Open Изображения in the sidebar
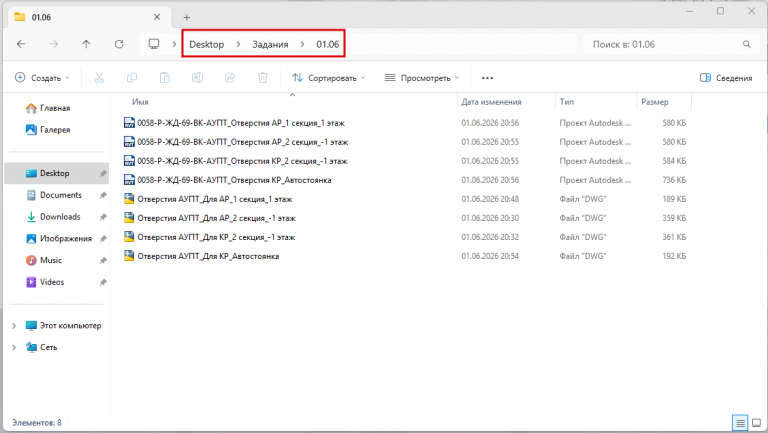The height and width of the screenshot is (433, 768). coord(66,239)
